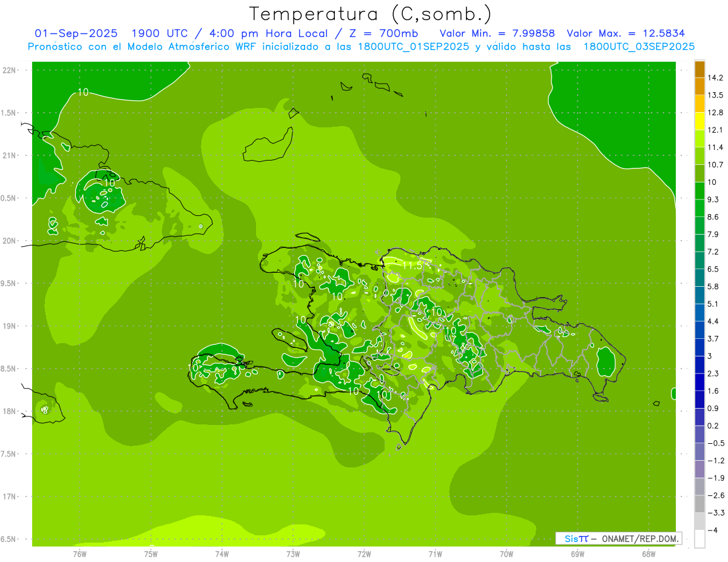Click the "71W" longitude axis label
Viewport: 728px width, 562px height.
(435, 554)
